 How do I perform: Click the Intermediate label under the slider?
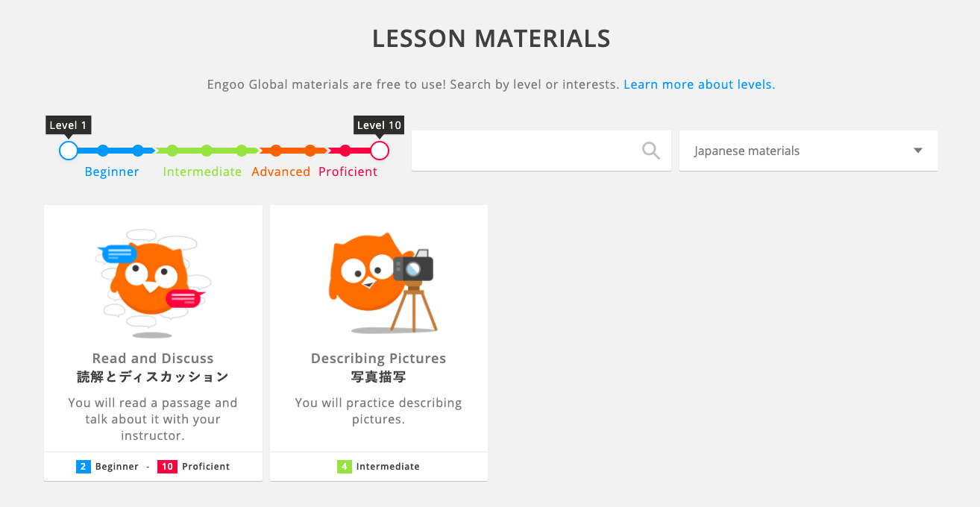202,172
